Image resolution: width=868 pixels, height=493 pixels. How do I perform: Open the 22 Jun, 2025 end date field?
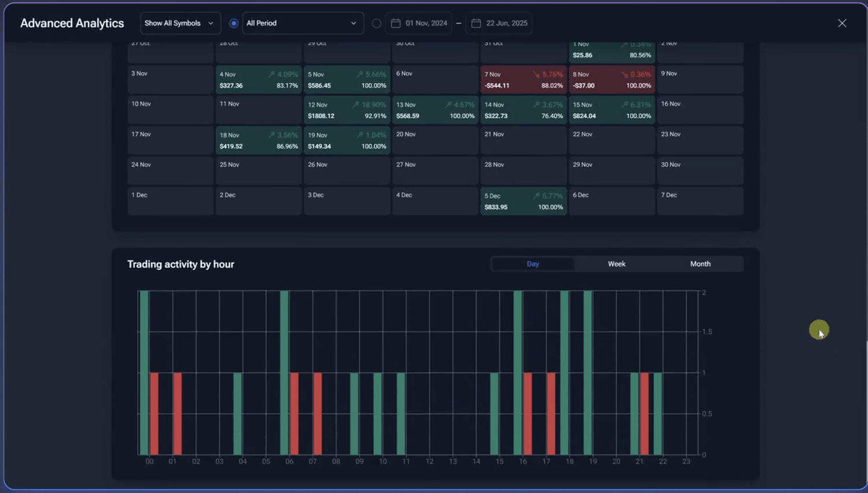click(x=506, y=23)
